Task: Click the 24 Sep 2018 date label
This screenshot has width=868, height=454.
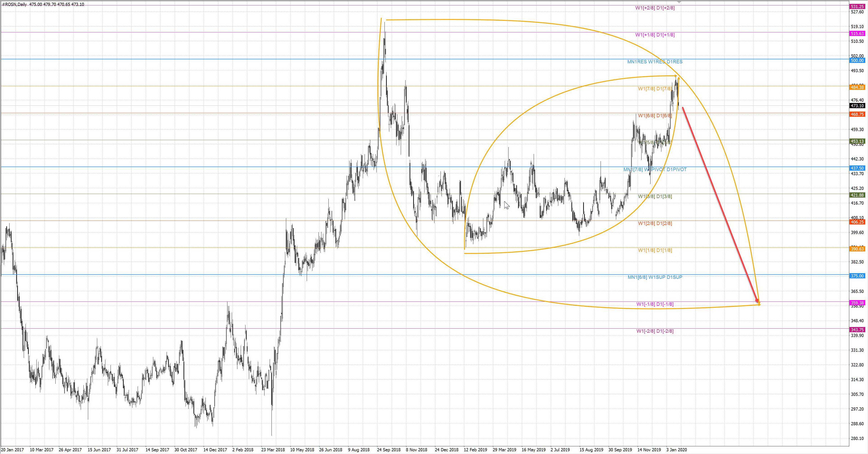Action: [389, 450]
